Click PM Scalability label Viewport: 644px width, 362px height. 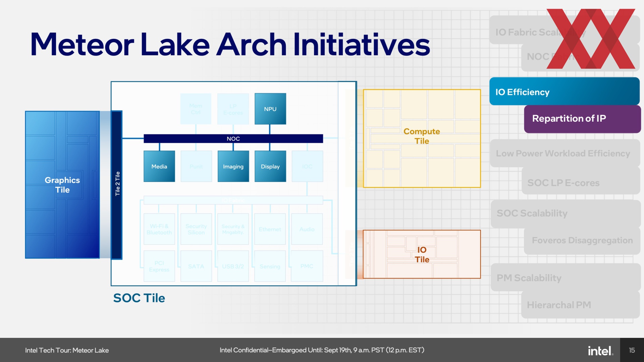click(x=529, y=278)
